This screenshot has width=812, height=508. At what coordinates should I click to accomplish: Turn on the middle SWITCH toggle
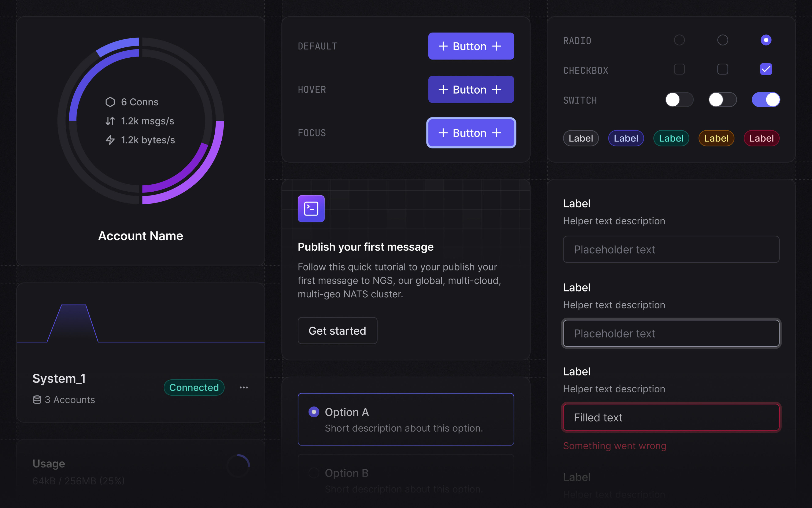(723, 100)
